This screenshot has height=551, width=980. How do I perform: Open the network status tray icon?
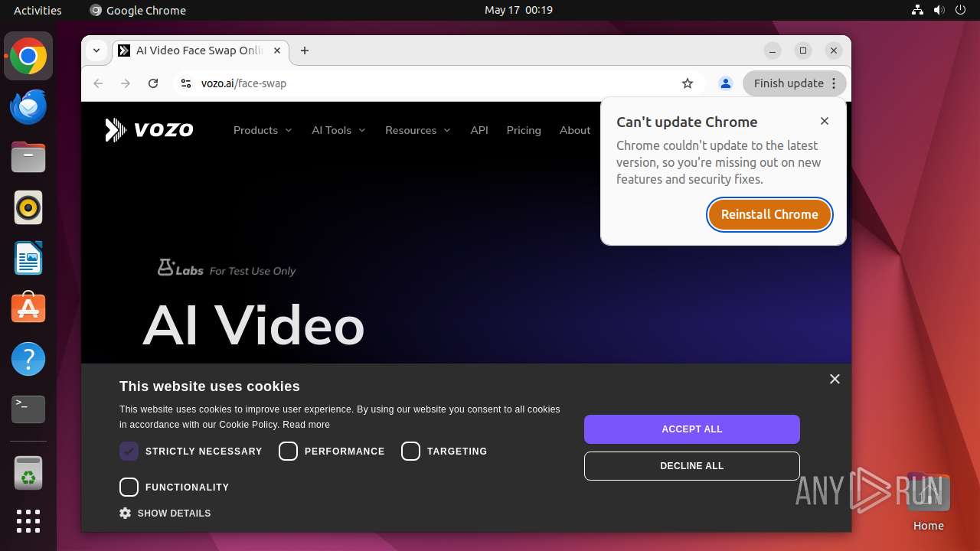(x=918, y=10)
